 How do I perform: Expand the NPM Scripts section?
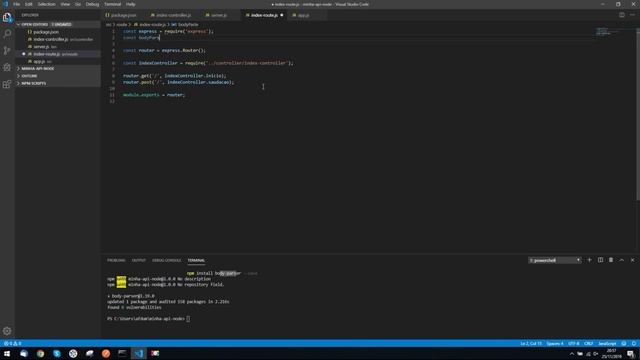tap(58, 83)
